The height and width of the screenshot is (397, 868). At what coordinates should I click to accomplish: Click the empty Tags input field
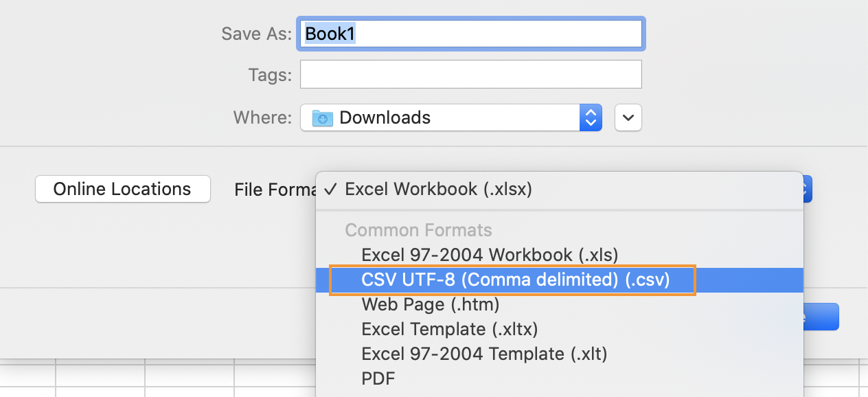470,74
